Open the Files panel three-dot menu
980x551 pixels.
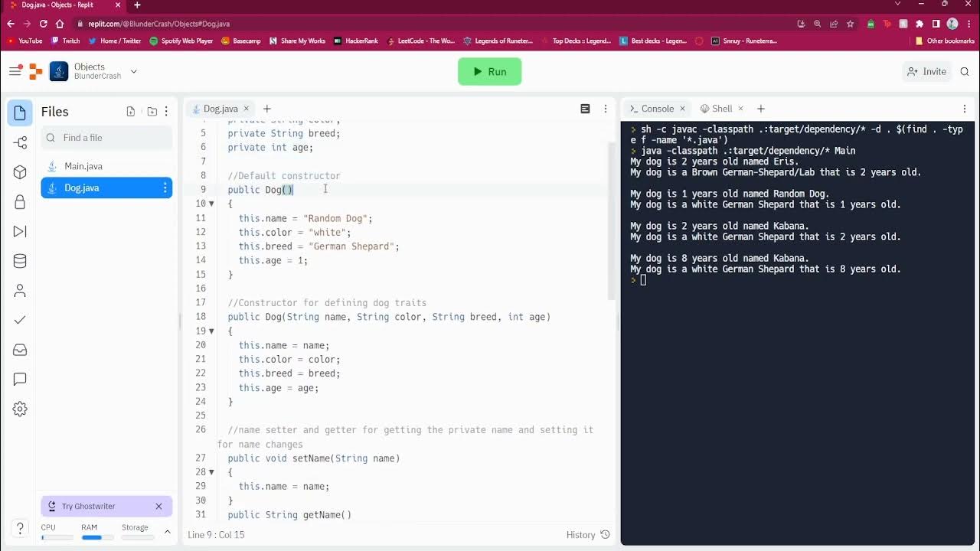pyautogui.click(x=166, y=112)
